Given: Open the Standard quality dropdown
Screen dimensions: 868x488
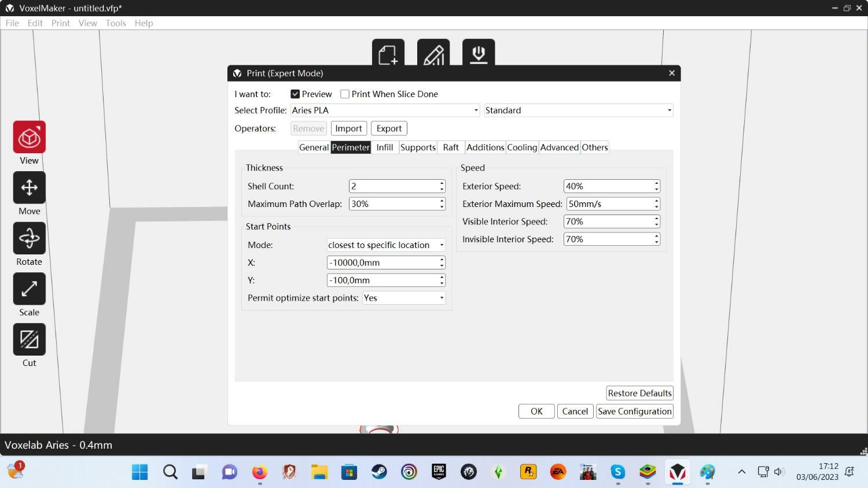Looking at the screenshot, I should click(x=578, y=110).
